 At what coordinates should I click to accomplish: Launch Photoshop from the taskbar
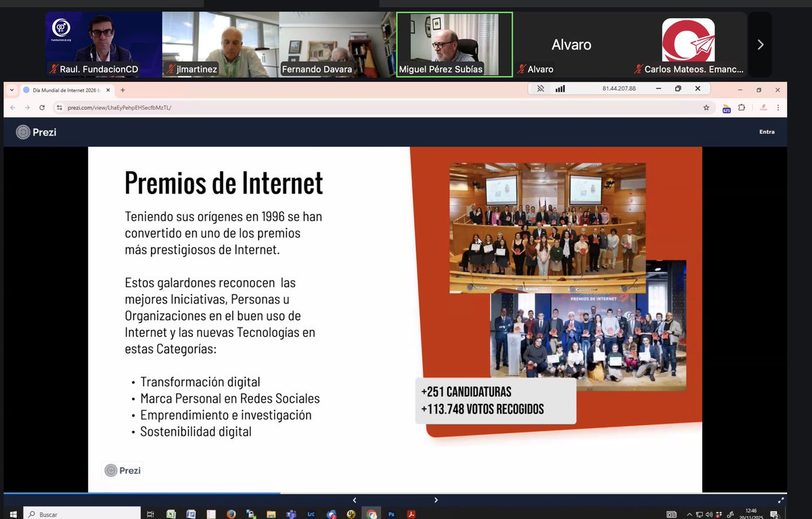[x=390, y=512]
